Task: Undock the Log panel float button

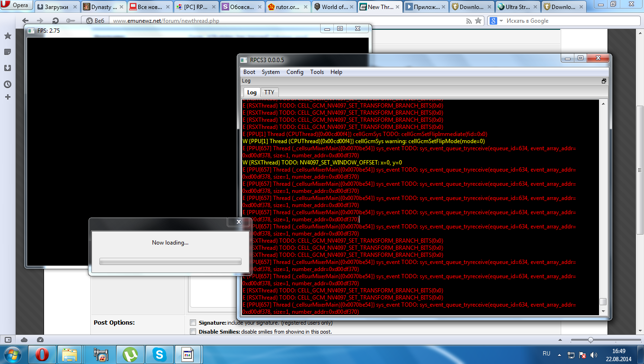Action: (604, 81)
